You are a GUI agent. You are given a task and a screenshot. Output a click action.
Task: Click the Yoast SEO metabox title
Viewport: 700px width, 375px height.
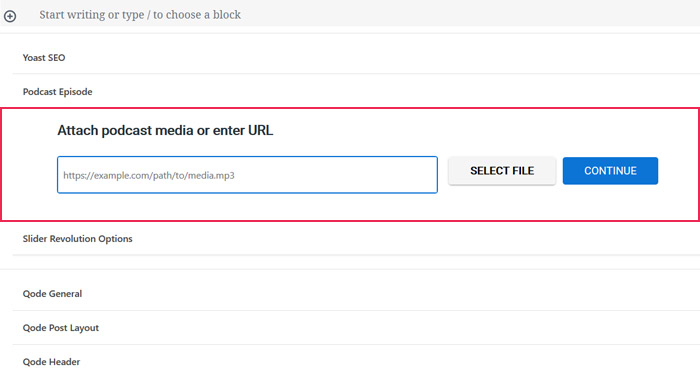coord(44,58)
